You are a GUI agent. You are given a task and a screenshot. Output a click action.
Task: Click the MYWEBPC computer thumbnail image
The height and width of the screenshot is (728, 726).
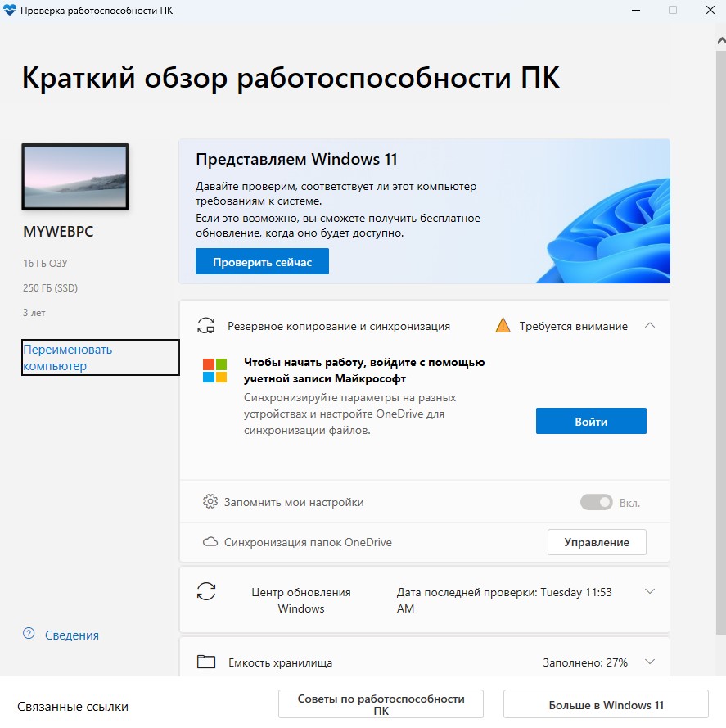pos(75,177)
